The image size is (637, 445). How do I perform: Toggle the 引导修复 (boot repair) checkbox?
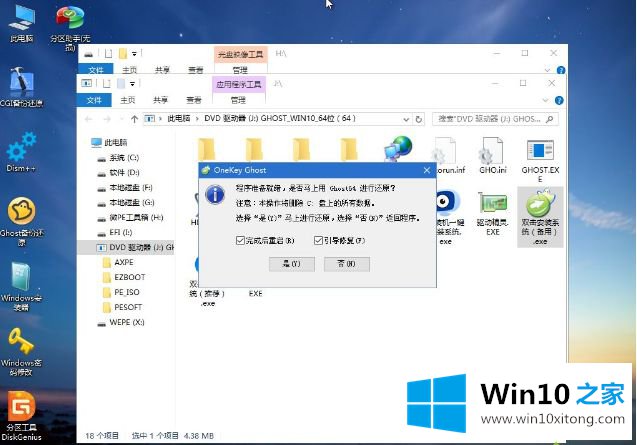click(x=318, y=240)
